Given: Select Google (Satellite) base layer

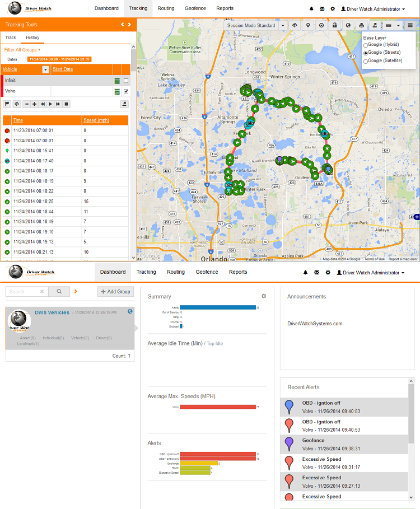Looking at the screenshot, I should pos(366,61).
